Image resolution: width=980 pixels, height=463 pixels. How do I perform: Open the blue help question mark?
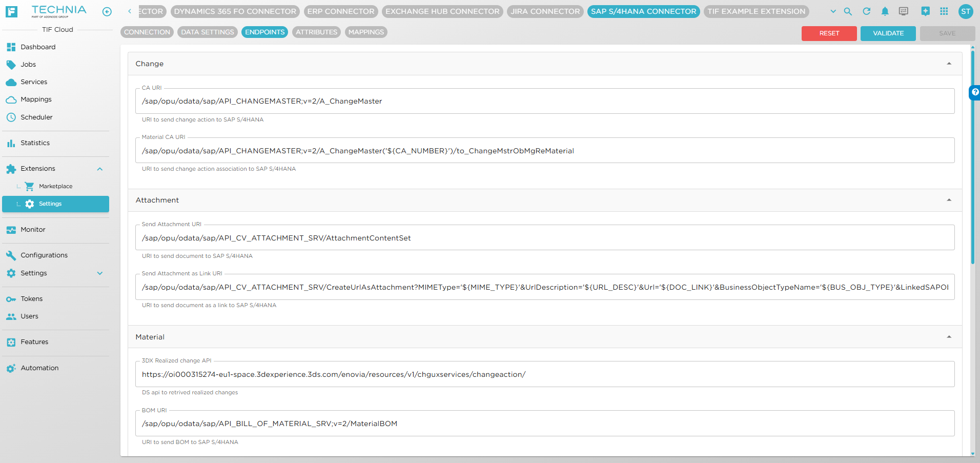tap(974, 92)
